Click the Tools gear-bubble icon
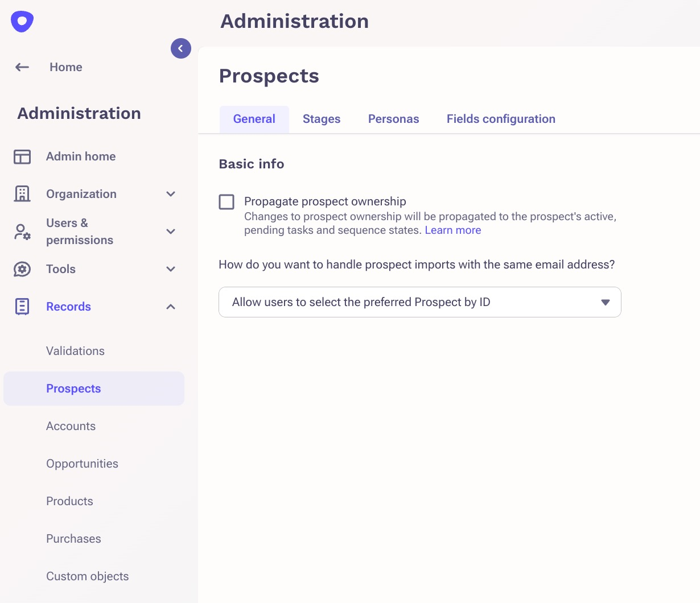Viewport: 700px width, 603px height. [x=22, y=269]
